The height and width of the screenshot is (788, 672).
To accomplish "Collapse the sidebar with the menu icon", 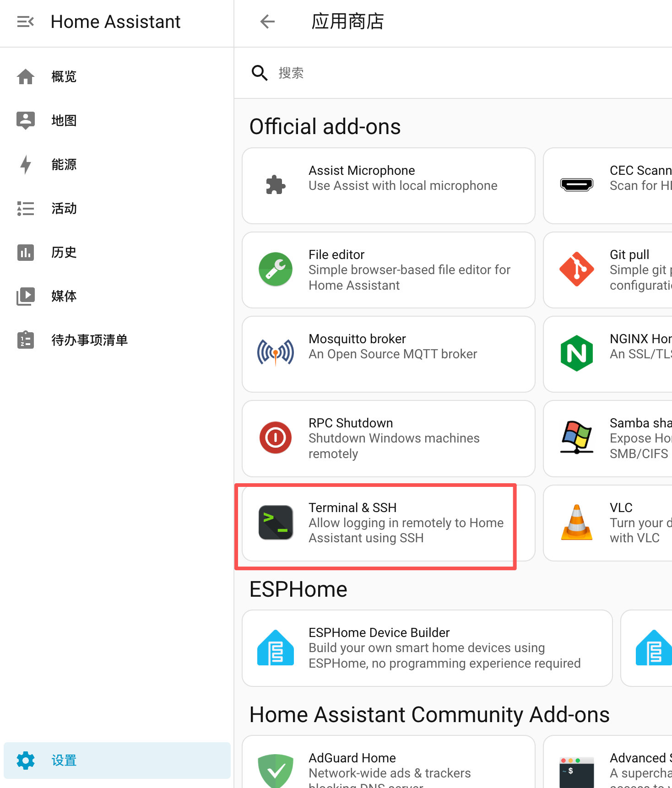I will pos(25,22).
